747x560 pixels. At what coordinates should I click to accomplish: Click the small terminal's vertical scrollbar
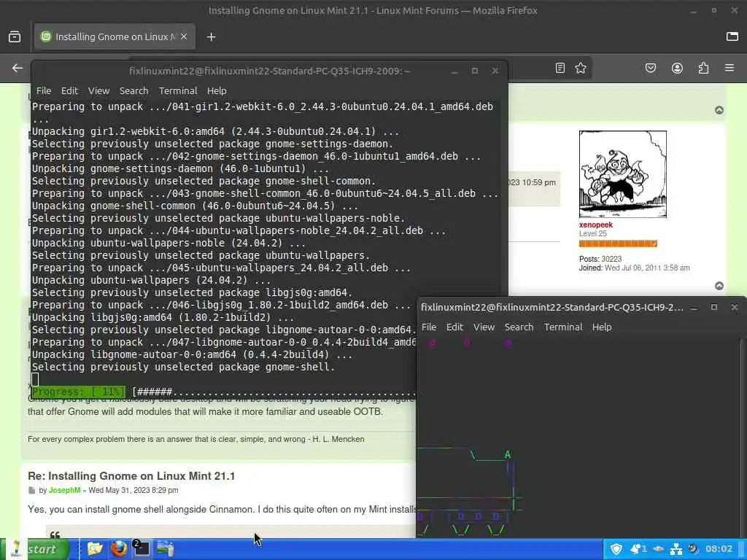[743, 437]
